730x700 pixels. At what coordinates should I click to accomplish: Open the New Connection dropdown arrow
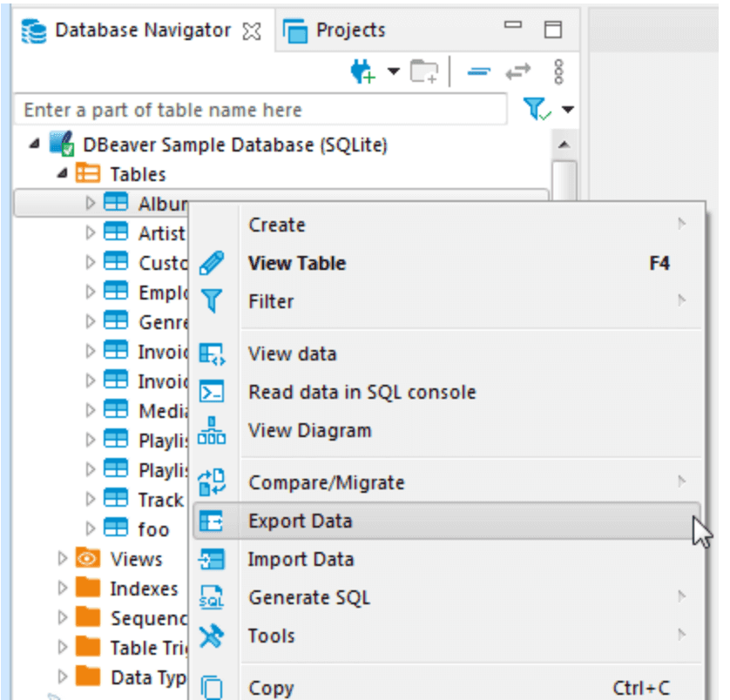pyautogui.click(x=394, y=71)
